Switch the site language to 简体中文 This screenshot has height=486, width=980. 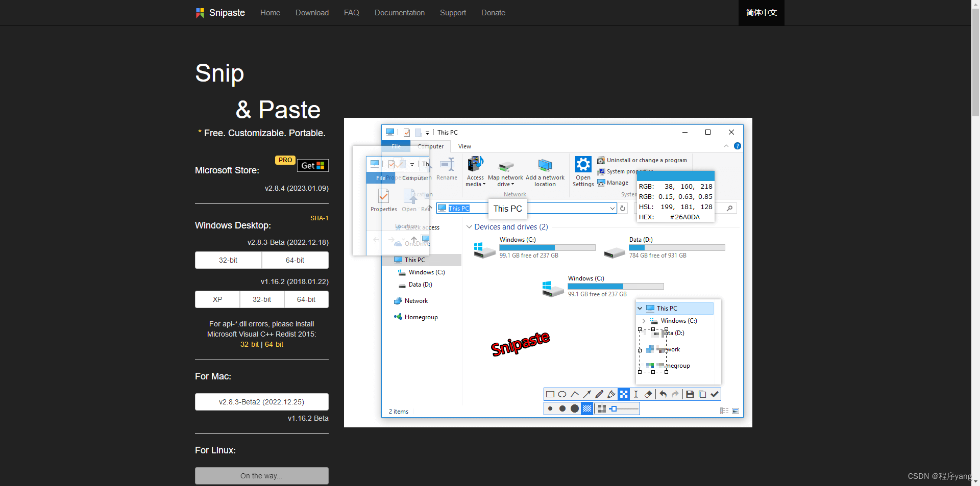click(761, 13)
